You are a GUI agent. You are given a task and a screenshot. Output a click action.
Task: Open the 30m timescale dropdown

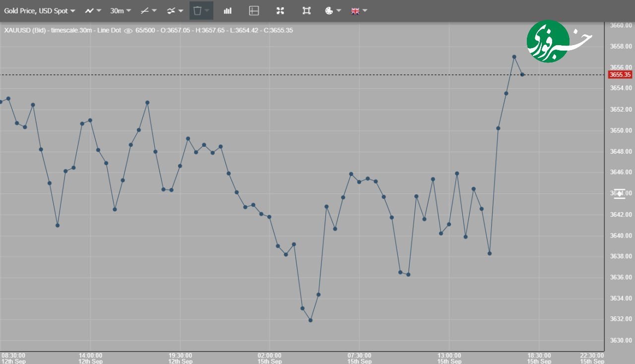tap(121, 10)
